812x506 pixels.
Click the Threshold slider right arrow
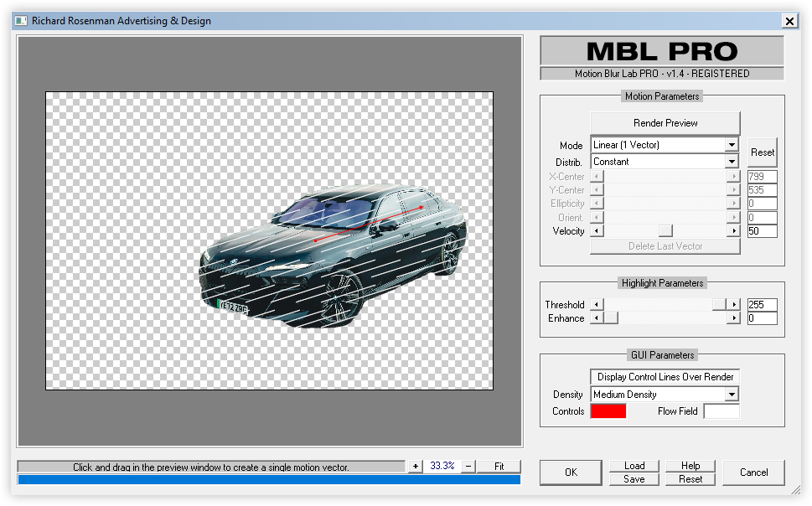tap(732, 305)
